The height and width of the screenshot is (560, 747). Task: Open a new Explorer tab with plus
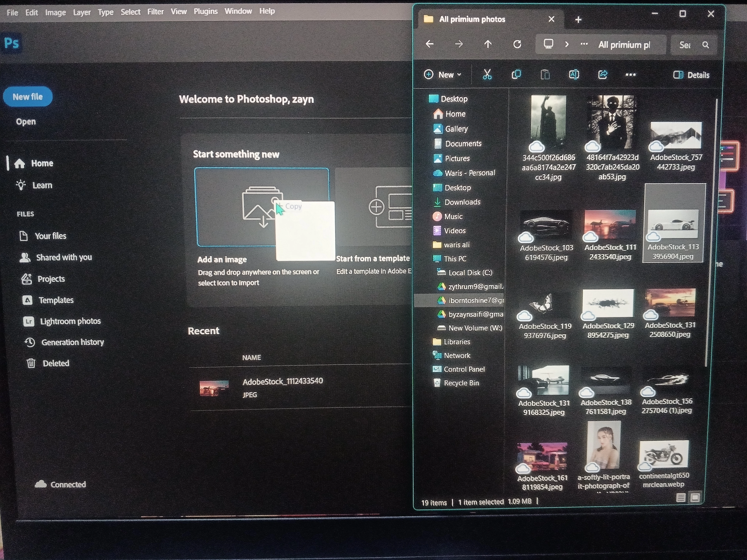(578, 20)
